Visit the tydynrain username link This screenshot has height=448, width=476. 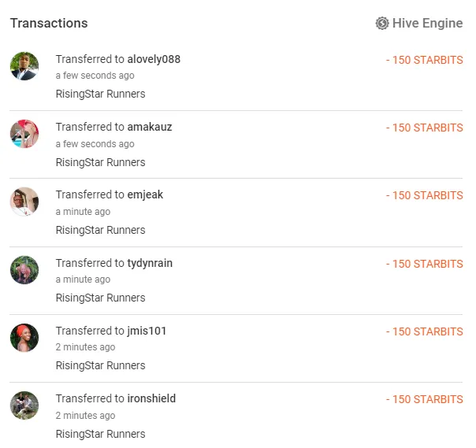pos(150,263)
